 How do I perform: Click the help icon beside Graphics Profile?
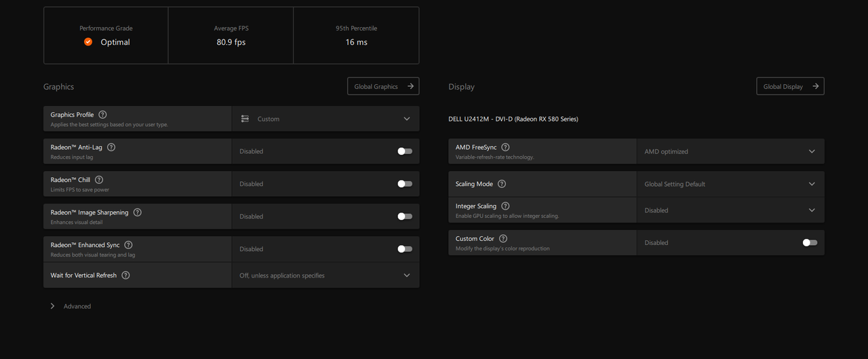click(x=102, y=115)
